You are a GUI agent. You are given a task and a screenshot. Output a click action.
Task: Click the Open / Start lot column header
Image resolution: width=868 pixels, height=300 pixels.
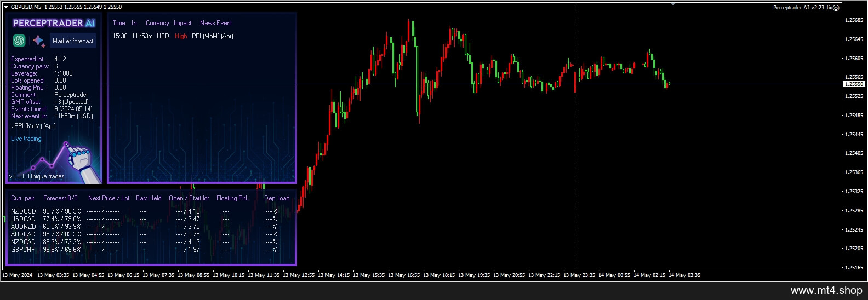pyautogui.click(x=189, y=198)
